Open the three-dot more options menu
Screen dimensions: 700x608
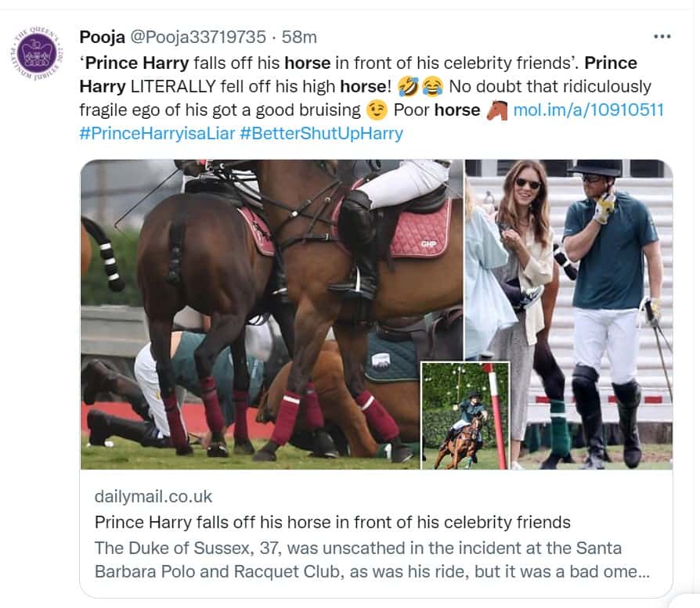point(662,37)
